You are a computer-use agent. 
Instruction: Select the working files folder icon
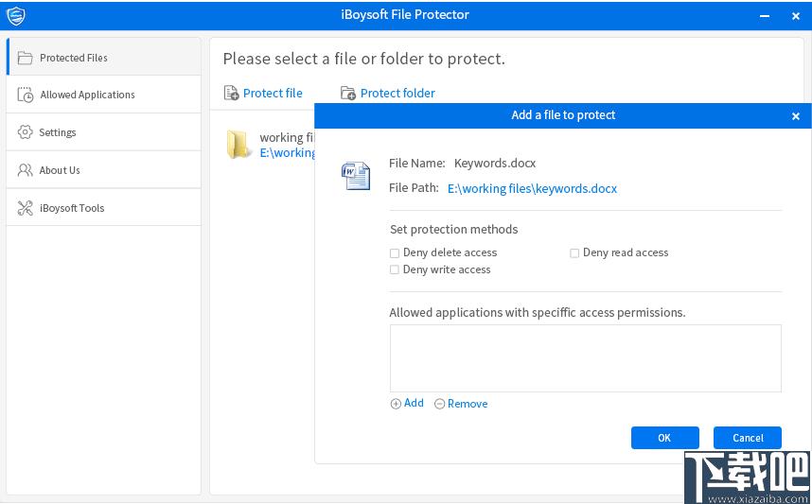click(x=238, y=145)
